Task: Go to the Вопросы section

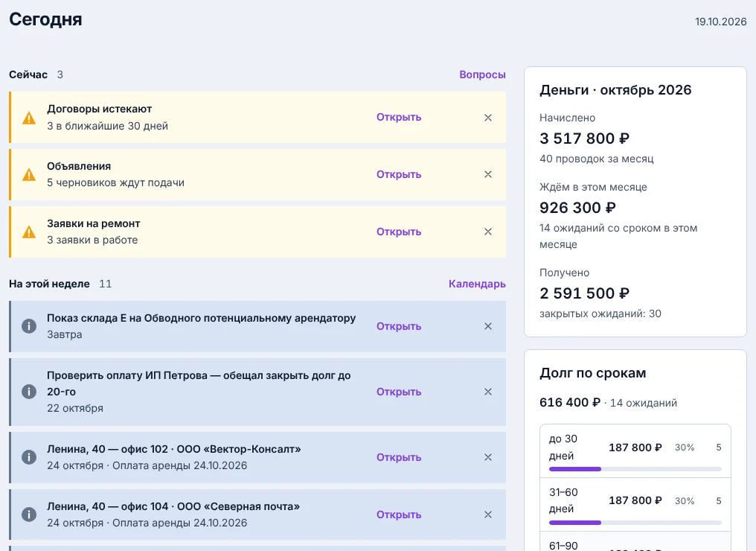Action: (482, 74)
